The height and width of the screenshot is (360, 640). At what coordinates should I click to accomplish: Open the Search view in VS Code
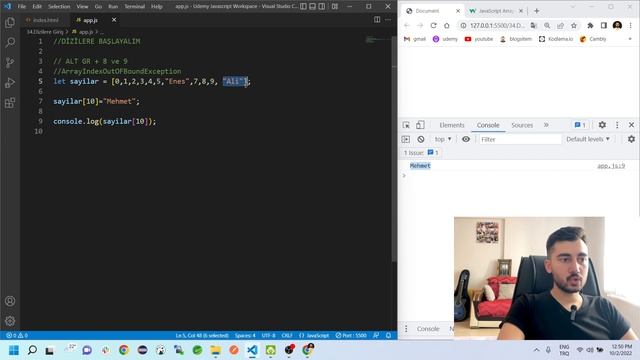click(x=10, y=42)
